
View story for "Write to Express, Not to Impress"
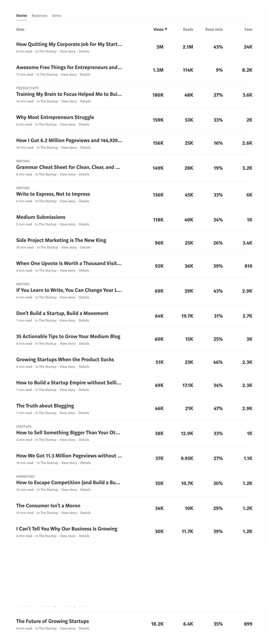pos(67,201)
